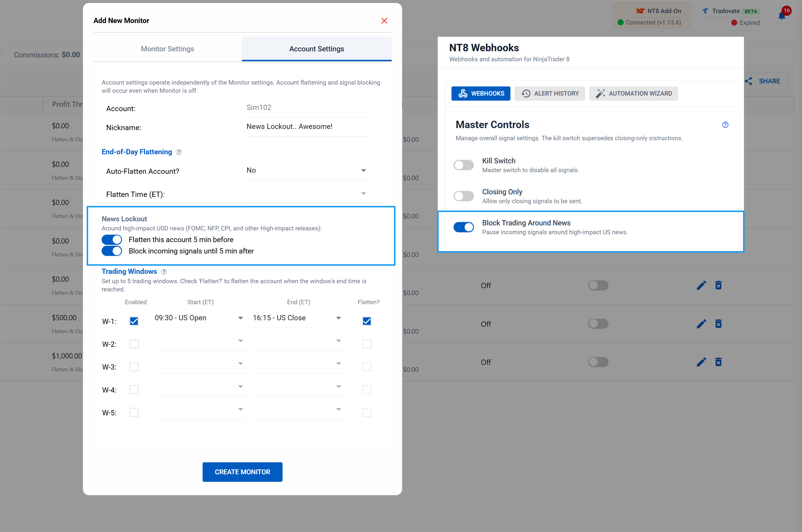Click the Account field showing Sim102
Screen dimensions: 802x532
(x=308, y=108)
